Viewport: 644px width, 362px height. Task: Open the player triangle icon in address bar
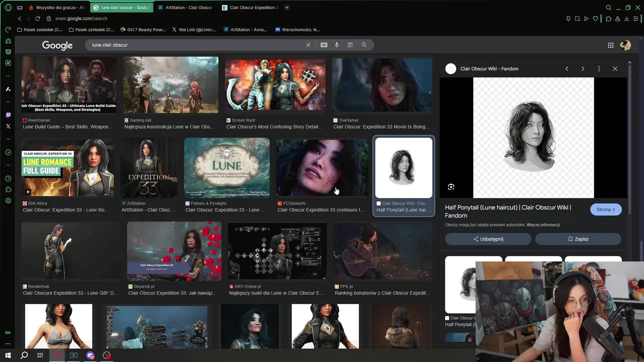[x=586, y=19]
